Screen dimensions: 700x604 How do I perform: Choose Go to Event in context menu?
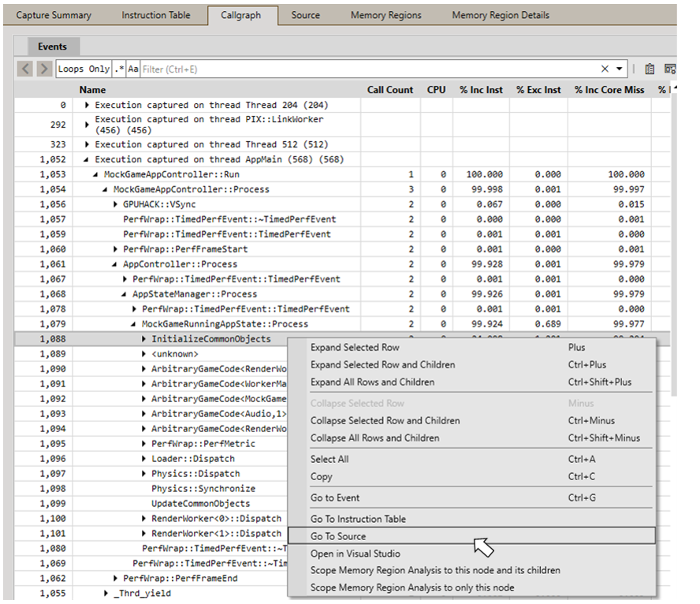(x=472, y=498)
